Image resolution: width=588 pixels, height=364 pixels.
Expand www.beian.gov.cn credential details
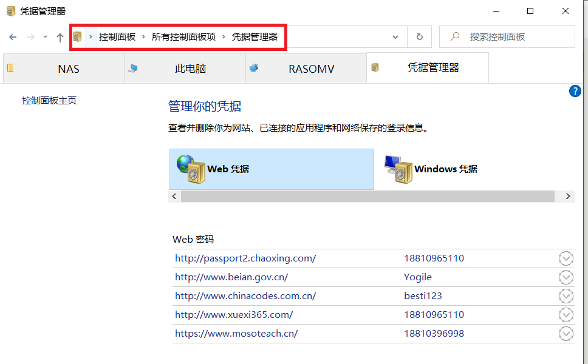tap(566, 277)
